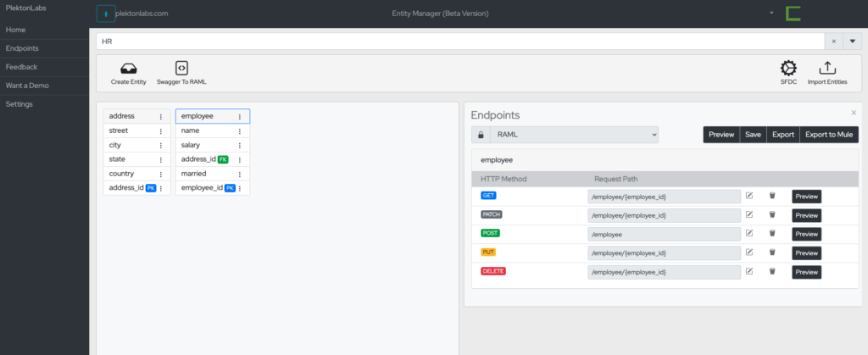The height and width of the screenshot is (355, 868).
Task: Click the edit icon for the GET endpoint
Action: (x=749, y=196)
